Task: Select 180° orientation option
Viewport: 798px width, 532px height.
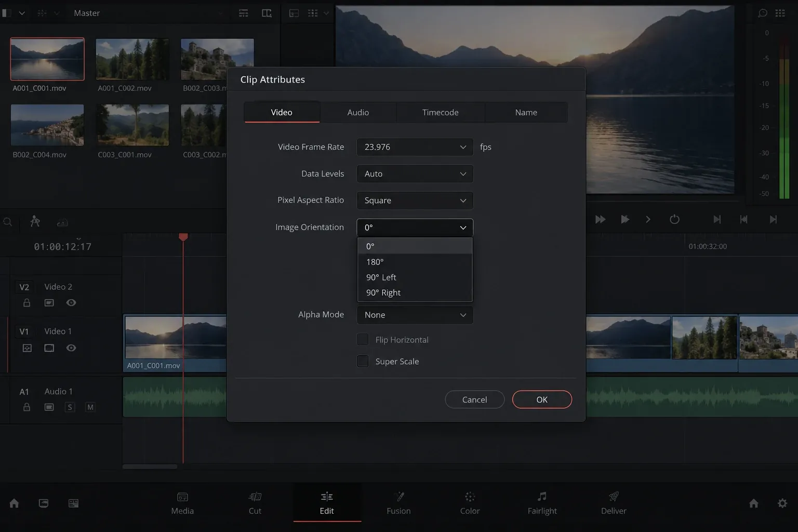Action: (x=415, y=262)
